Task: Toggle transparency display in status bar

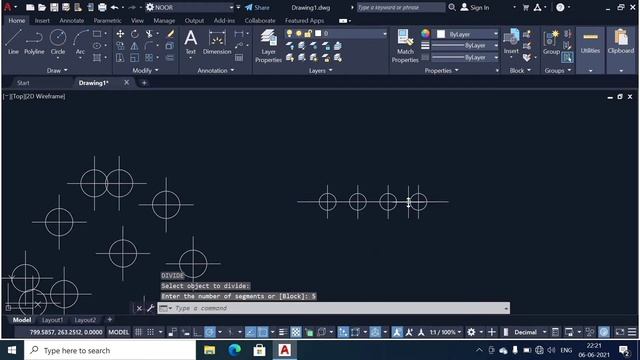Action: pos(296,332)
